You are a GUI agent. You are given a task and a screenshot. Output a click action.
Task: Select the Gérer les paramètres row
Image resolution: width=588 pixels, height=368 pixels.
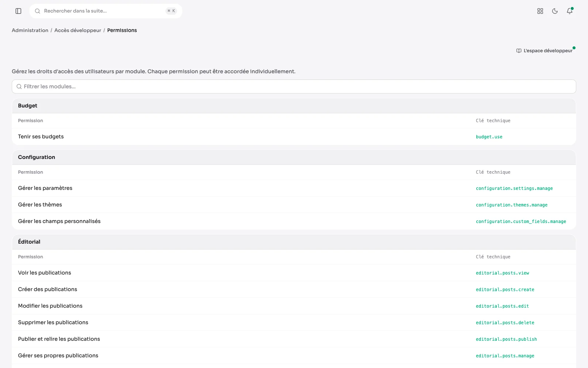point(294,188)
